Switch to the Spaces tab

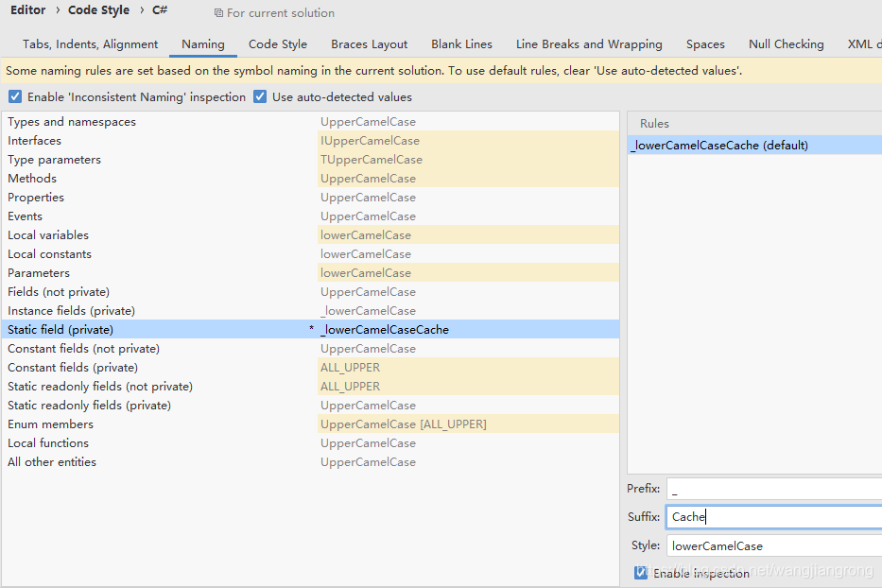pos(705,44)
